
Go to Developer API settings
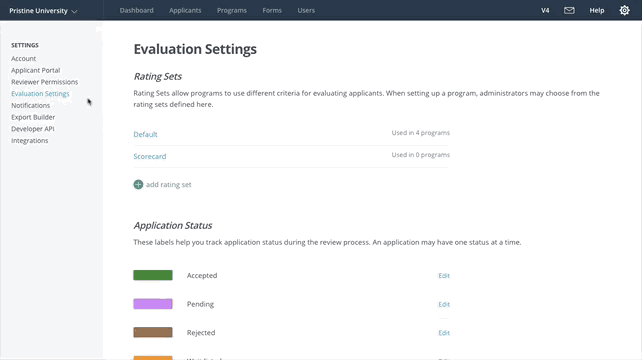(x=32, y=129)
